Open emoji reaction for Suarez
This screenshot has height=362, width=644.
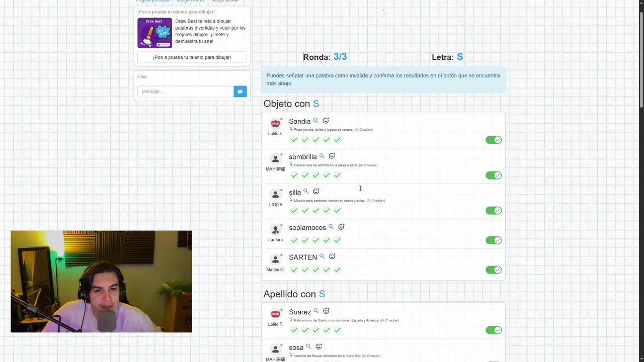point(326,311)
